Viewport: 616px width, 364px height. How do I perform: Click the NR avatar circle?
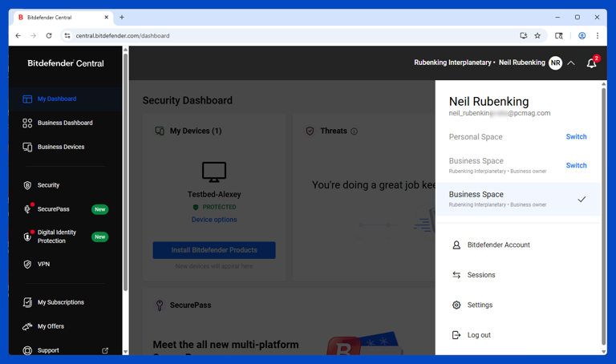click(555, 63)
